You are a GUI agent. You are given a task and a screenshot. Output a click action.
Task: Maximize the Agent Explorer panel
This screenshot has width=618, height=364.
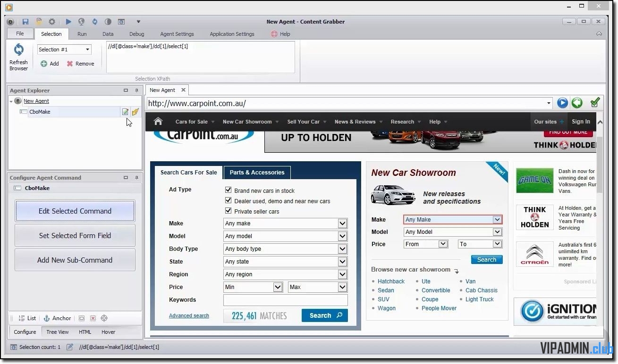(126, 91)
